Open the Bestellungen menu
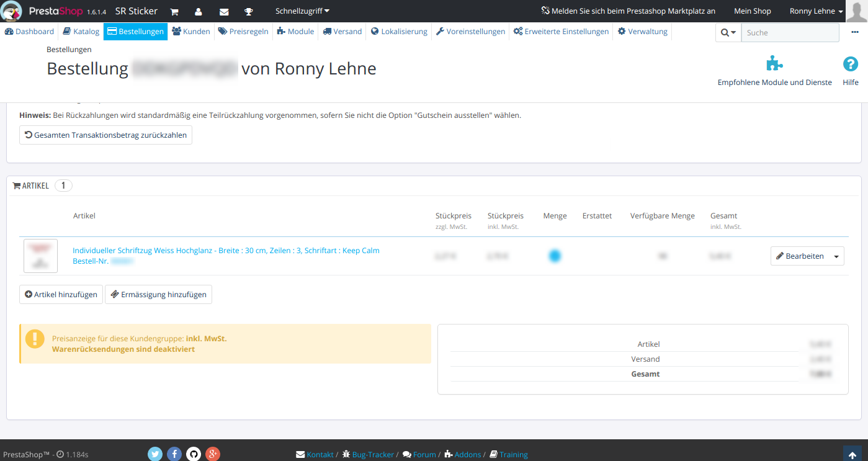Image resolution: width=868 pixels, height=461 pixels. click(x=135, y=32)
